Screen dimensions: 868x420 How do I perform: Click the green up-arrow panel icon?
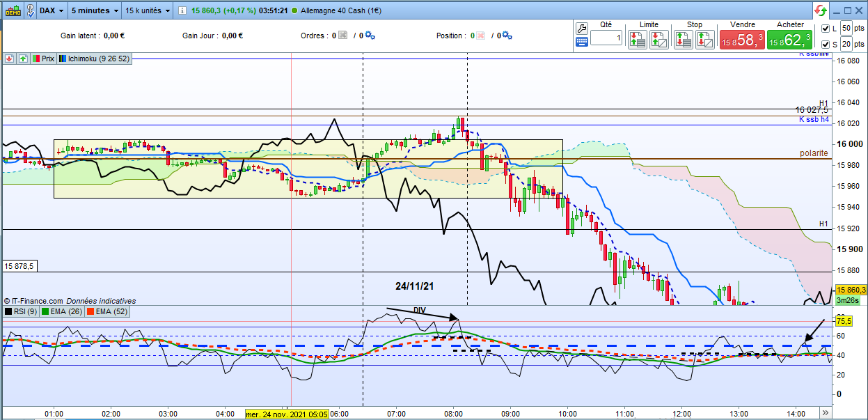[x=23, y=59]
